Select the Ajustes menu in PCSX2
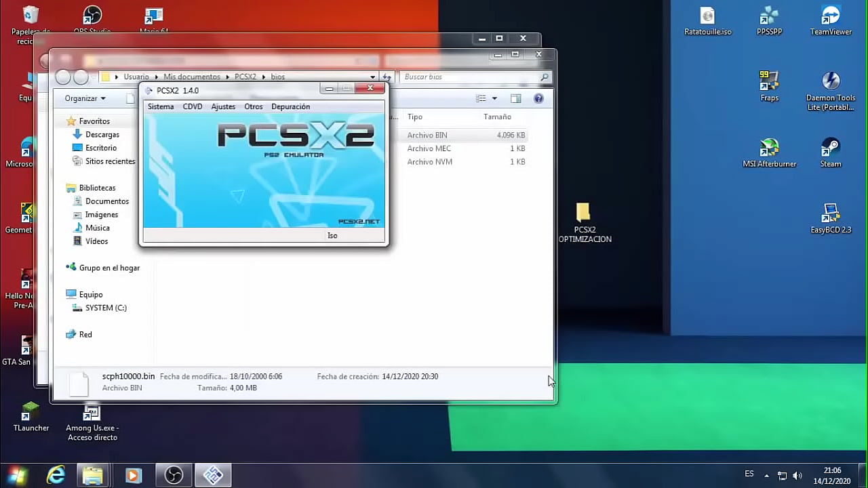Image resolution: width=868 pixels, height=488 pixels. [x=223, y=106]
